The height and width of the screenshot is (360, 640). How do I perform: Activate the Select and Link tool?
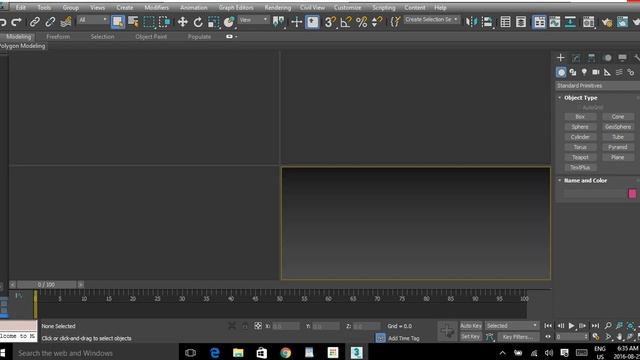[35, 22]
